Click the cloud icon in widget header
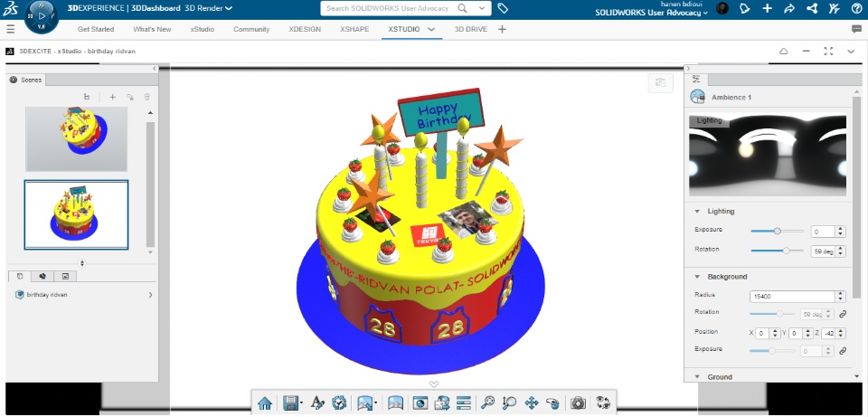The height and width of the screenshot is (417, 868). click(x=784, y=51)
